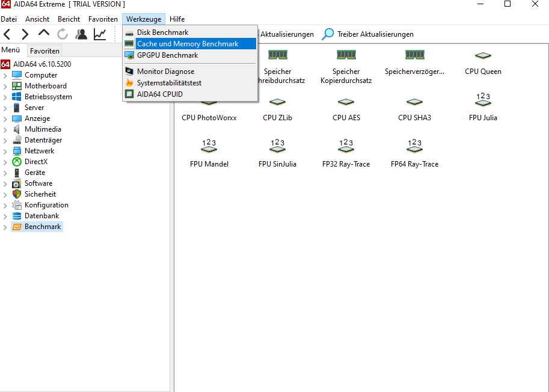The image size is (549, 392).
Task: Start Monitor Diagnose tool
Action: pyautogui.click(x=190, y=72)
